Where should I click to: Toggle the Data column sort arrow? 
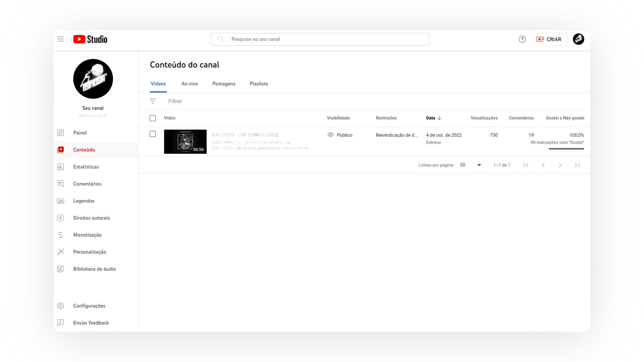pos(440,118)
